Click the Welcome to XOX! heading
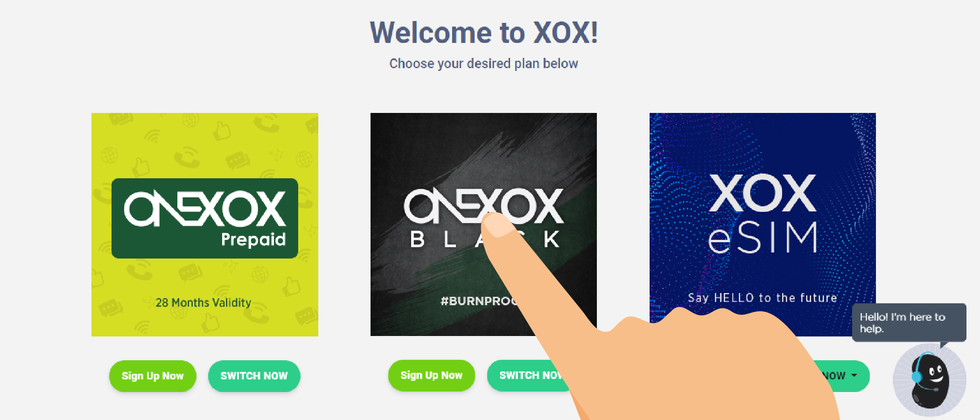Screen dimensions: 980x420 pyautogui.click(x=484, y=33)
